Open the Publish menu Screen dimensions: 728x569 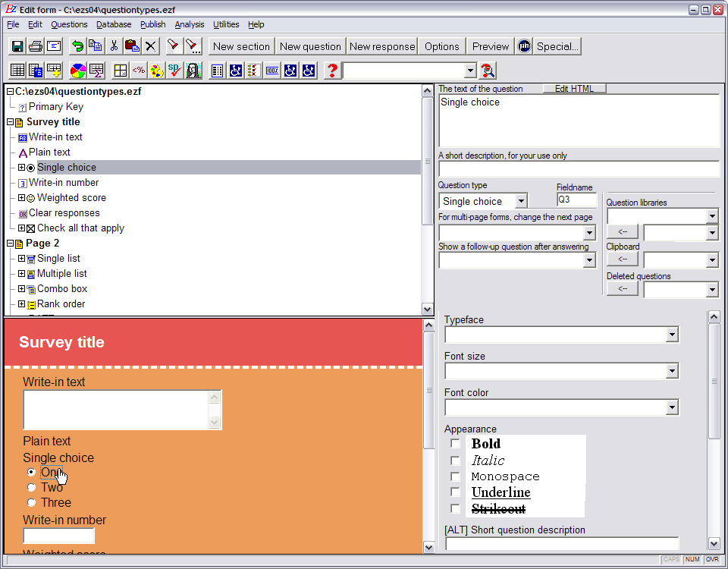[152, 24]
